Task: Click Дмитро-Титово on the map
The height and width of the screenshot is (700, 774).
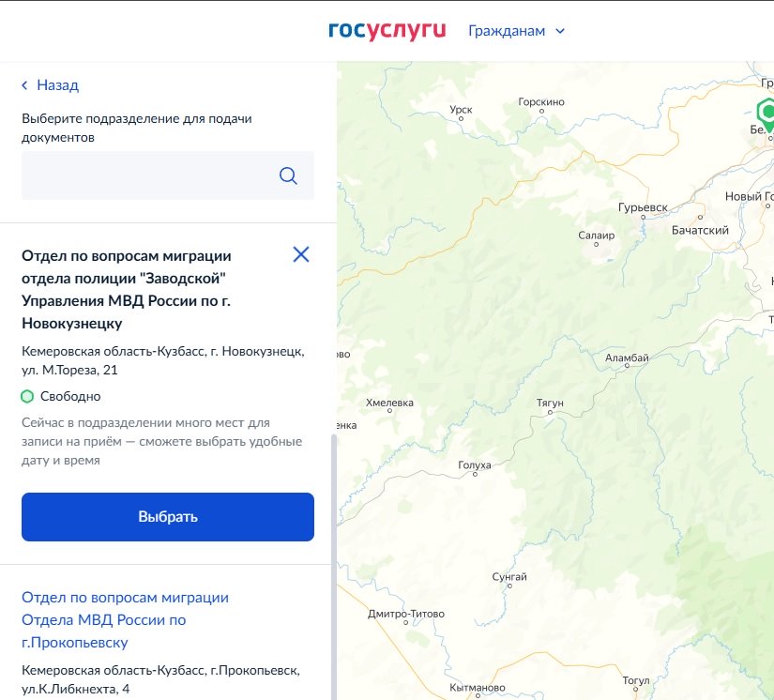Action: click(x=405, y=614)
